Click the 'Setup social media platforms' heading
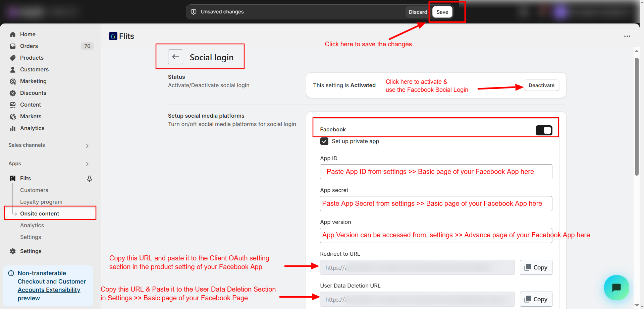Image resolution: width=644 pixels, height=309 pixels. point(206,116)
